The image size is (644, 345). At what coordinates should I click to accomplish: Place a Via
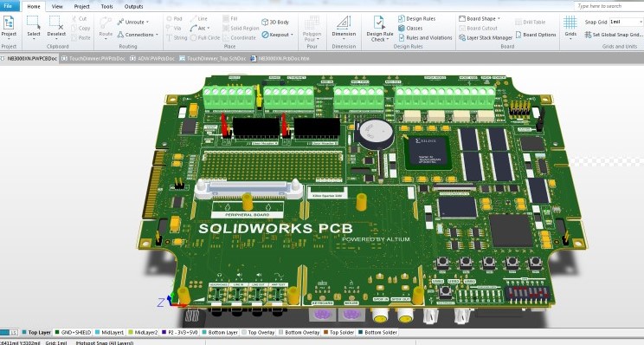point(174,28)
